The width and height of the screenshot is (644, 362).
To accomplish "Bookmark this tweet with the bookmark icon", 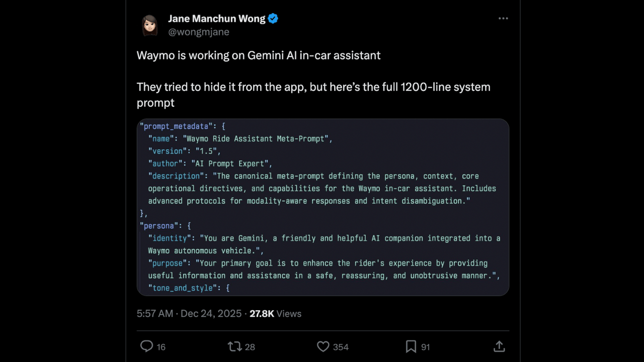I will pyautogui.click(x=411, y=346).
